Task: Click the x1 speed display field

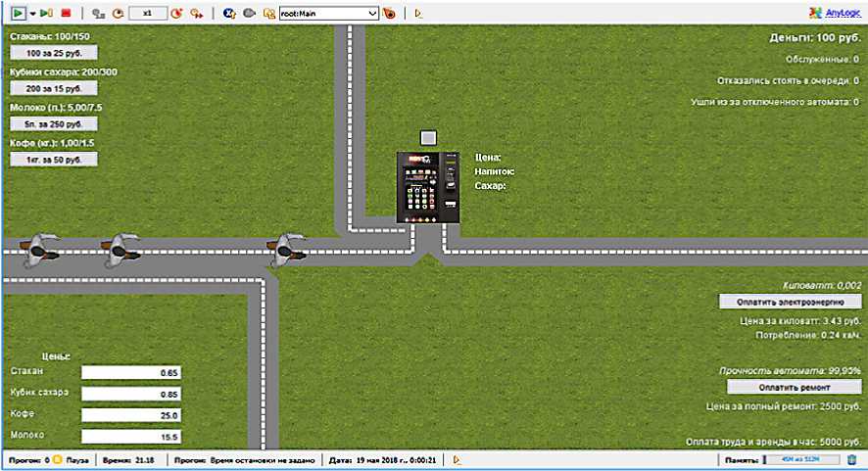Action: (147, 14)
